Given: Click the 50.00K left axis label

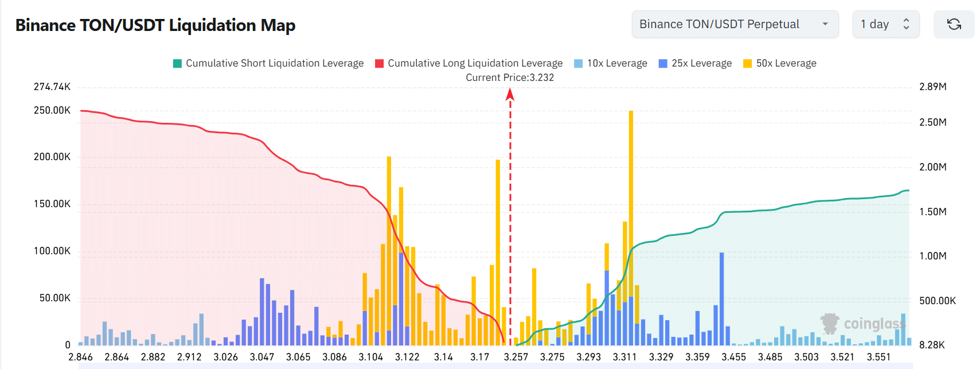Looking at the screenshot, I should (55, 298).
